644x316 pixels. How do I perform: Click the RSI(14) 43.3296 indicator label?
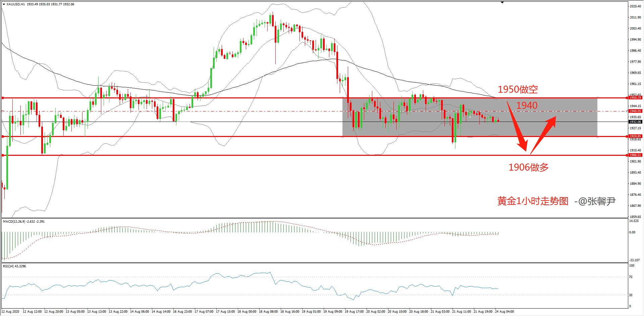pos(14,266)
